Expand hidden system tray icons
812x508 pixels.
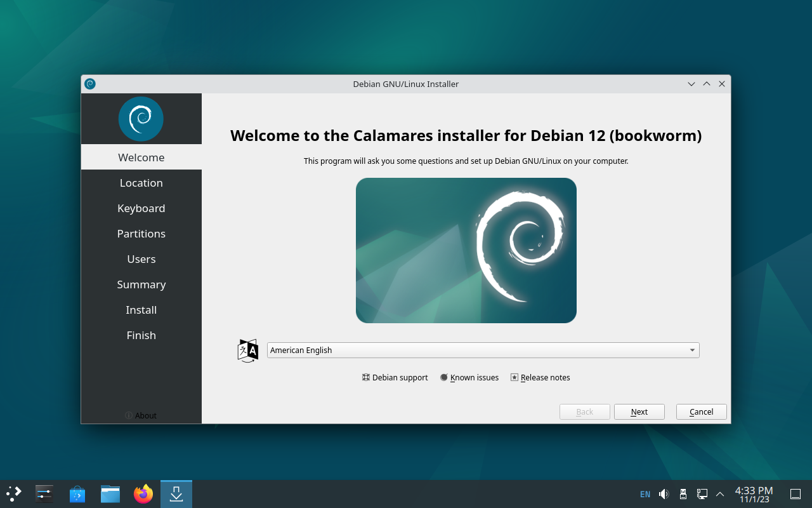[x=720, y=494]
